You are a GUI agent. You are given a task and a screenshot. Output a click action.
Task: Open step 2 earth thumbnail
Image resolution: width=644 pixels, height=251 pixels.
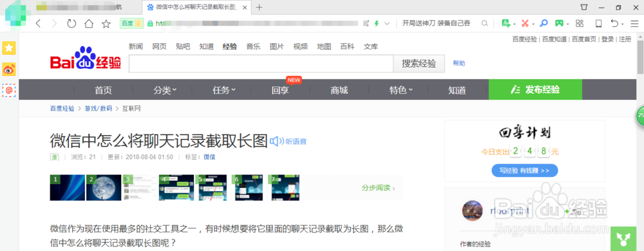(x=104, y=187)
